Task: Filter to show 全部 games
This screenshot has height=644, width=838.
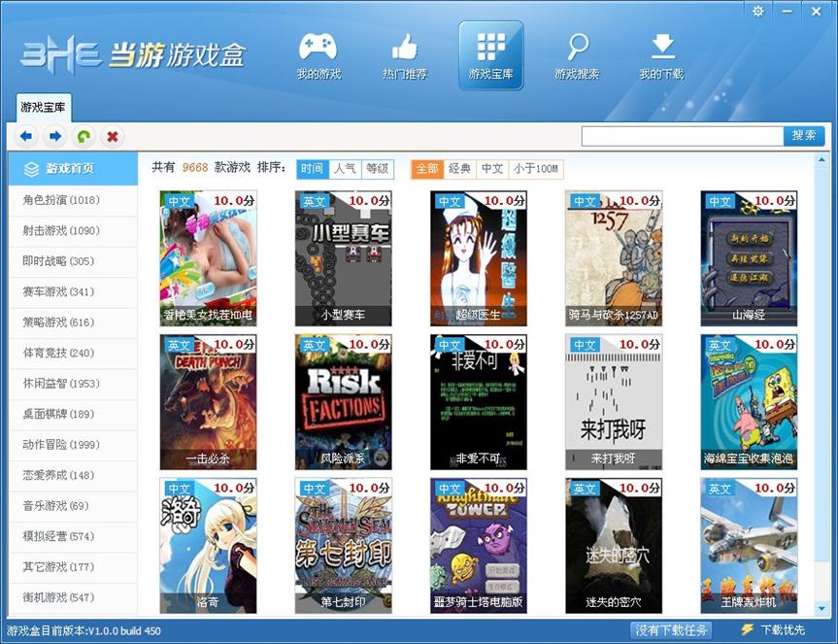Action: (x=427, y=169)
